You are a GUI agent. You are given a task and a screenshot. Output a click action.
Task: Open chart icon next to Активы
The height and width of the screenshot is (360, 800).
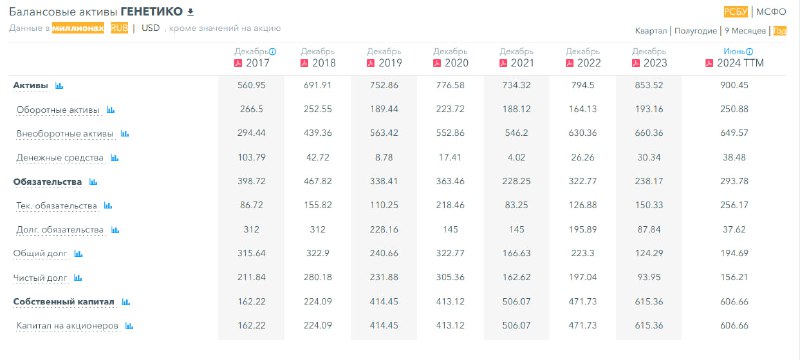point(59,86)
